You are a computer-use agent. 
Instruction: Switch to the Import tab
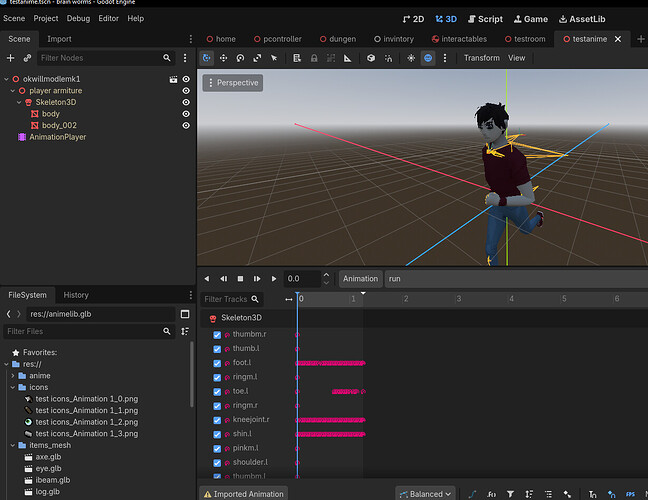[59, 39]
